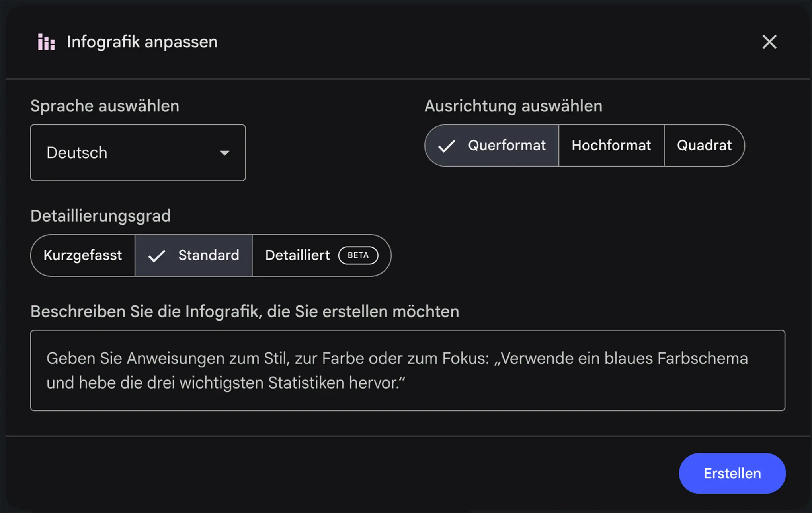Click the Infografik anpassen dialog title
812x513 pixels.
point(142,42)
